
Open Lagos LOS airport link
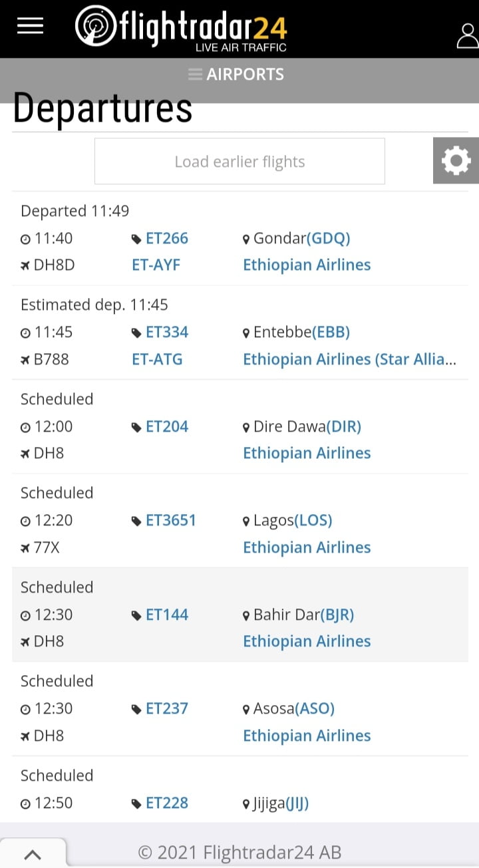coord(313,520)
